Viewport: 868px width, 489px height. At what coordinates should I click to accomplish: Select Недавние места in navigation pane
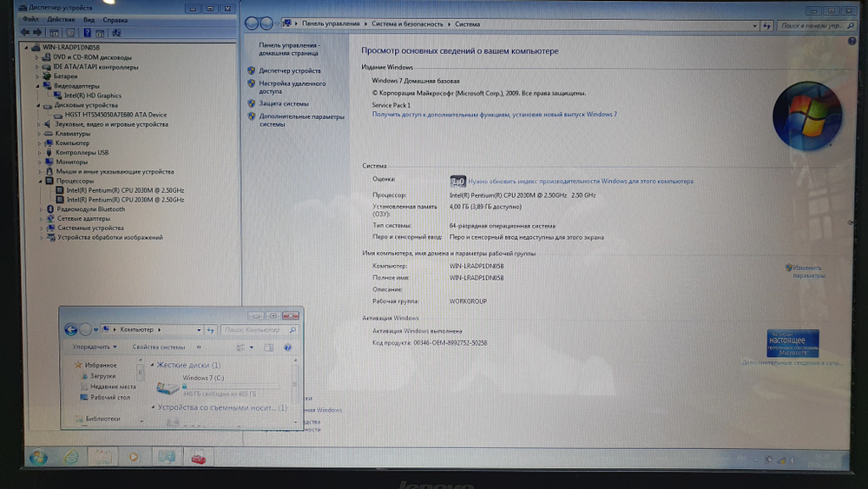point(113,387)
